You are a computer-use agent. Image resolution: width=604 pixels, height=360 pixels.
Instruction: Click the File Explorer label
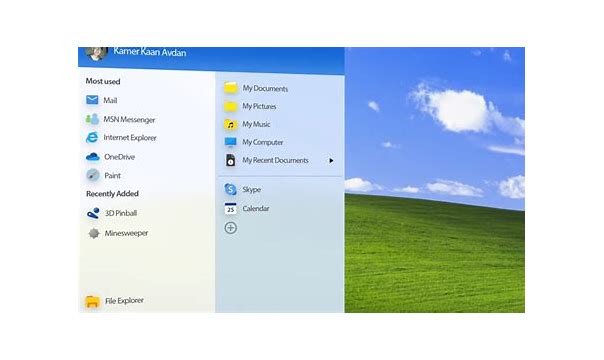[124, 301]
